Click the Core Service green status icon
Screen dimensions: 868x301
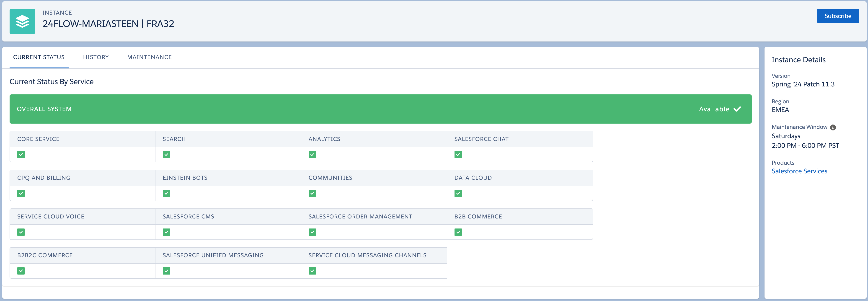click(x=21, y=155)
